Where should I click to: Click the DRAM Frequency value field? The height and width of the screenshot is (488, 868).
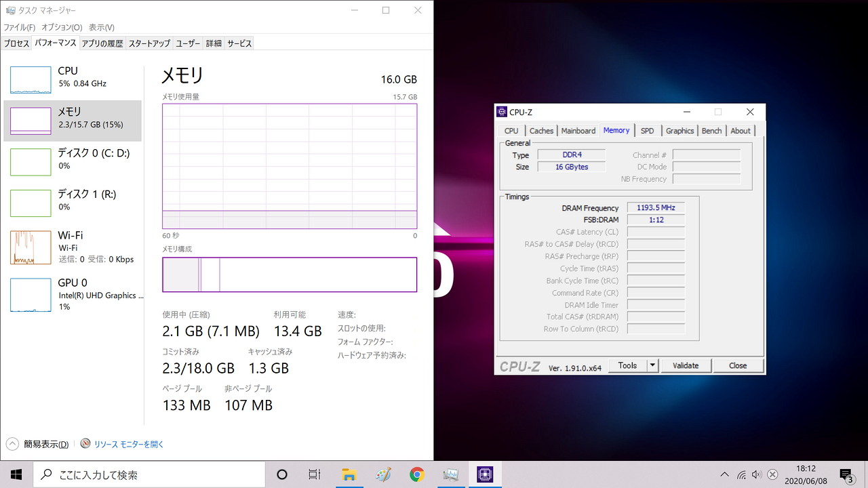(x=656, y=208)
